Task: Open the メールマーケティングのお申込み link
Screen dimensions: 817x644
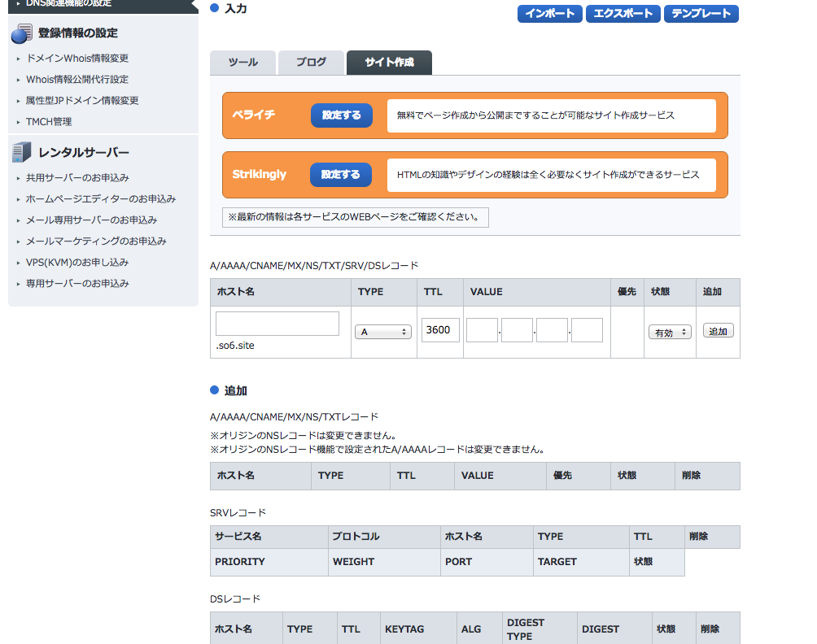Action: 96,241
